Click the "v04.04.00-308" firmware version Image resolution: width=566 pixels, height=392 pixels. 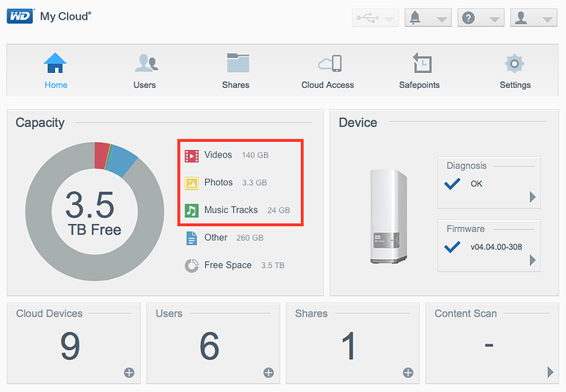(x=496, y=247)
